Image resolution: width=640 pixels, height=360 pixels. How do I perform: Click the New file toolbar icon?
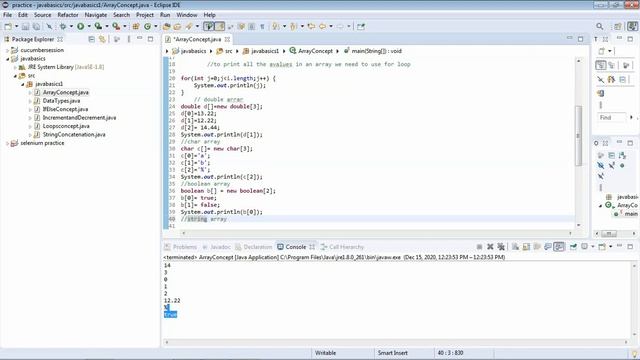click(x=8, y=27)
